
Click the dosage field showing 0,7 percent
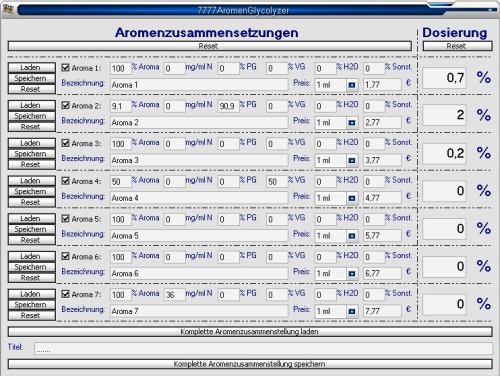[x=444, y=78]
